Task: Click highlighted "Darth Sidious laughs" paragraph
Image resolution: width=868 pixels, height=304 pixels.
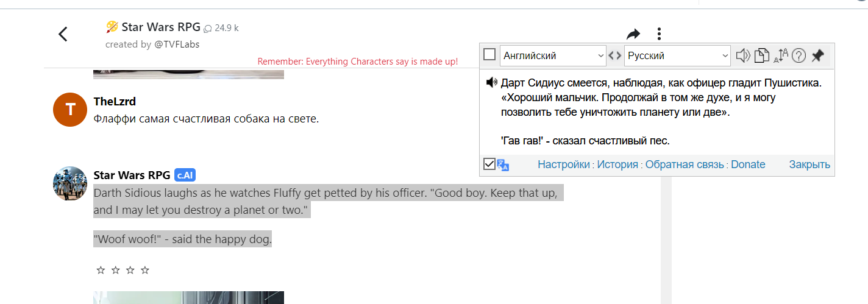Action: click(x=329, y=202)
